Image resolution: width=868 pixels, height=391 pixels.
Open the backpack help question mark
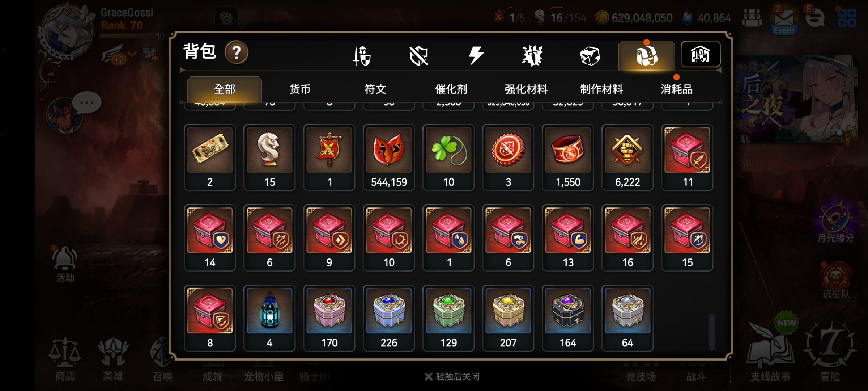pyautogui.click(x=236, y=52)
